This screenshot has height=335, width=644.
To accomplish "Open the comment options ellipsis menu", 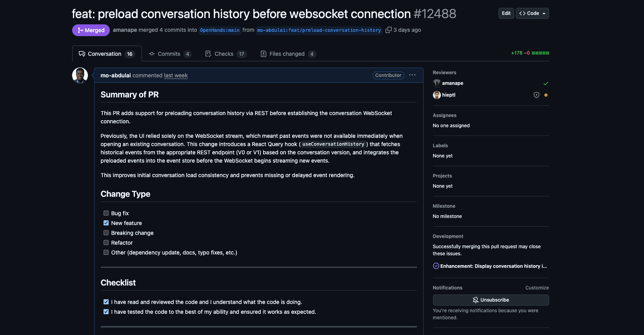I will [412, 75].
